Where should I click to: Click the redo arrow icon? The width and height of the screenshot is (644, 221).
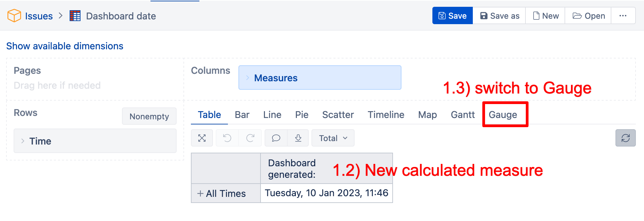coord(250,138)
